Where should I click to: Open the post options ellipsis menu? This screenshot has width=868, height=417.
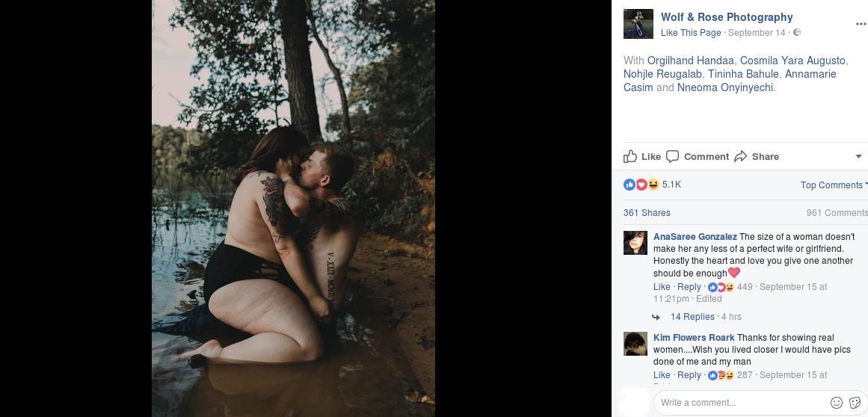tap(860, 24)
